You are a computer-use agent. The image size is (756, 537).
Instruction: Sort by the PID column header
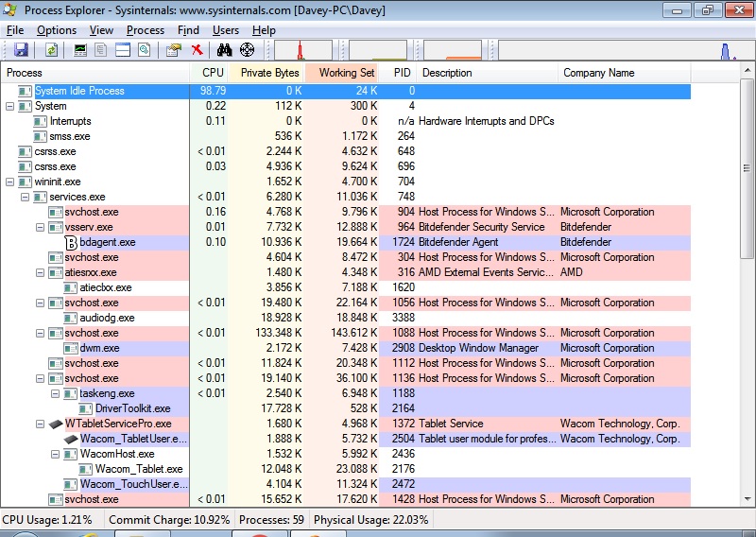(398, 73)
